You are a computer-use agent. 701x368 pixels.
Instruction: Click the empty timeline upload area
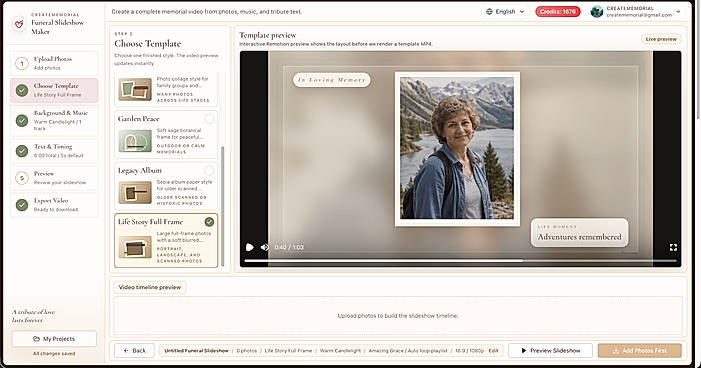(x=398, y=316)
